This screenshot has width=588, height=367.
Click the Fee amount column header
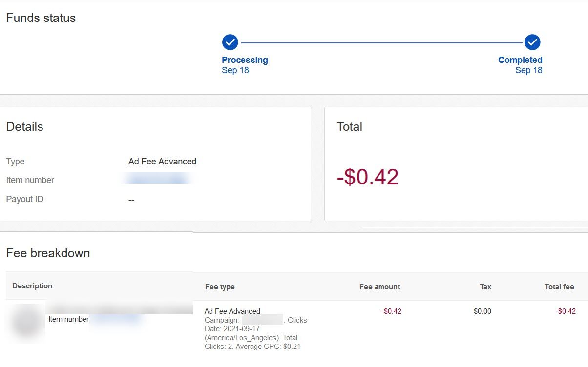[379, 287]
